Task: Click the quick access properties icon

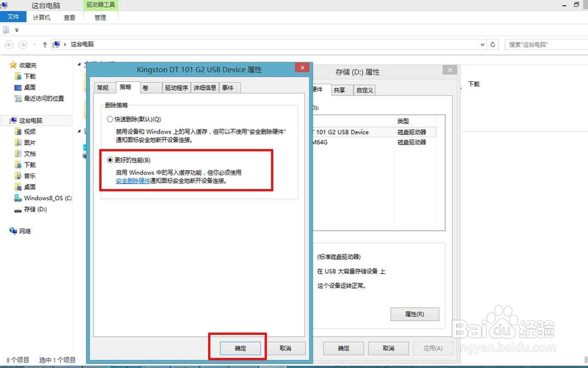Action: click(x=6, y=29)
